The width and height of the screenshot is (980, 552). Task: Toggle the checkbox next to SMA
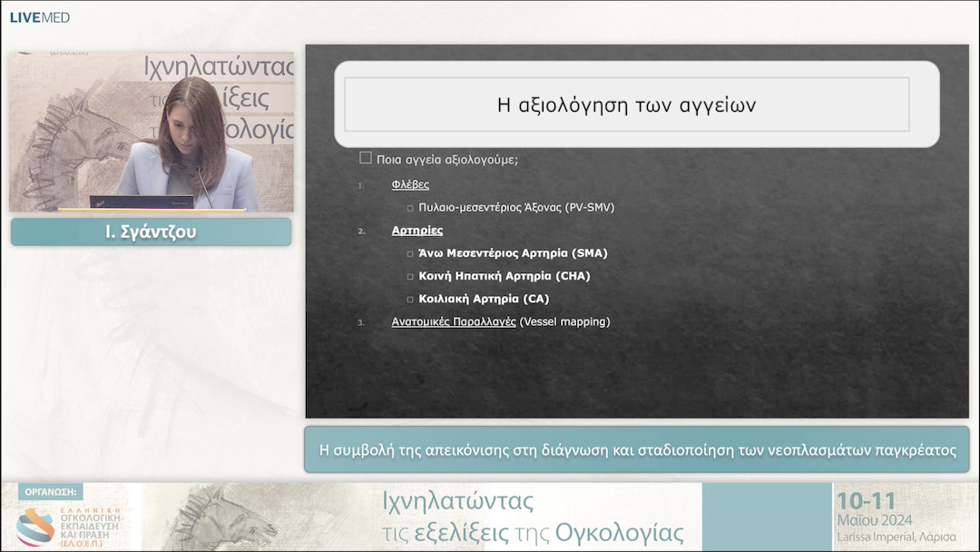pyautogui.click(x=409, y=252)
